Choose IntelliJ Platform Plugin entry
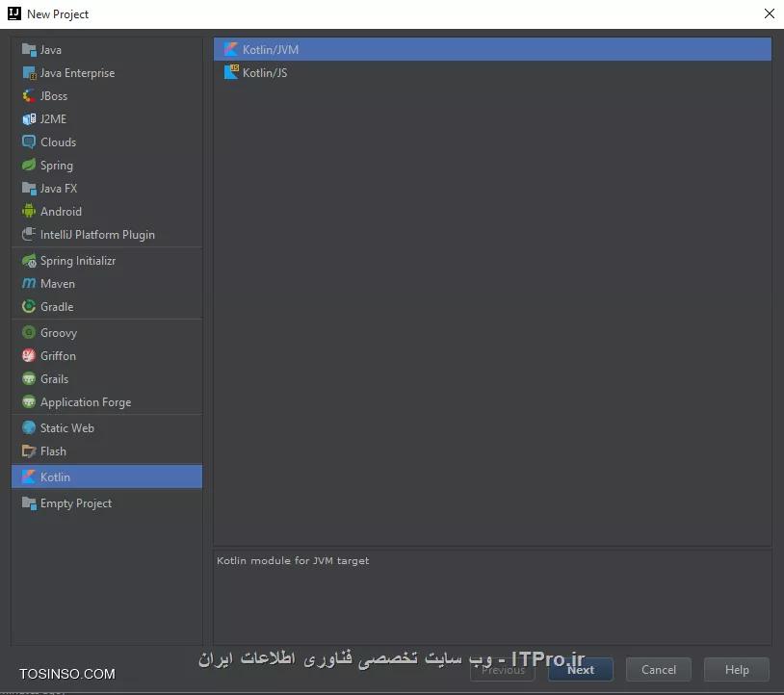Image resolution: width=784 pixels, height=695 pixels. click(x=107, y=234)
